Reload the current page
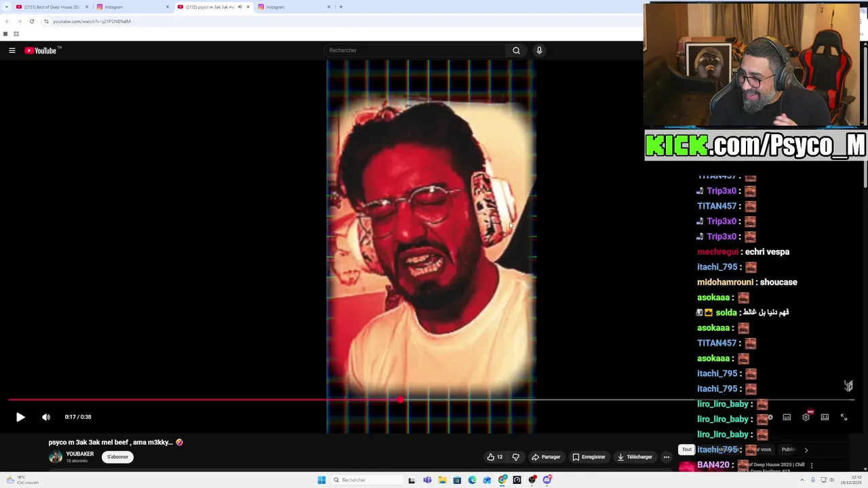Viewport: 868px width, 488px height. click(31, 21)
